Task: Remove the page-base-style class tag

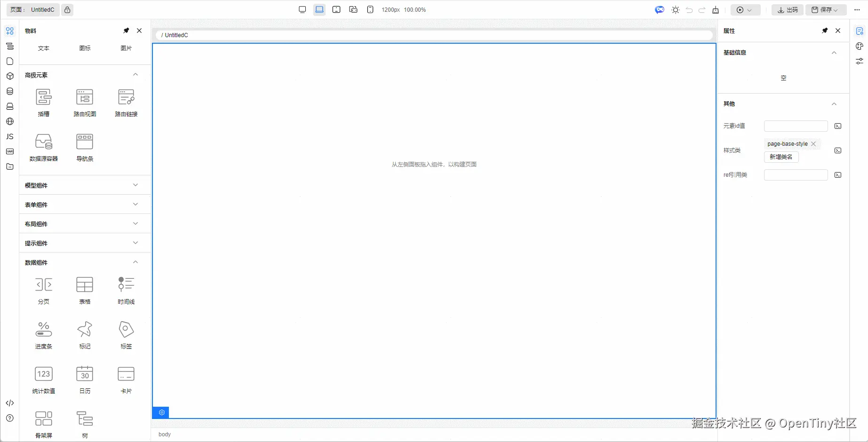Action: point(813,144)
